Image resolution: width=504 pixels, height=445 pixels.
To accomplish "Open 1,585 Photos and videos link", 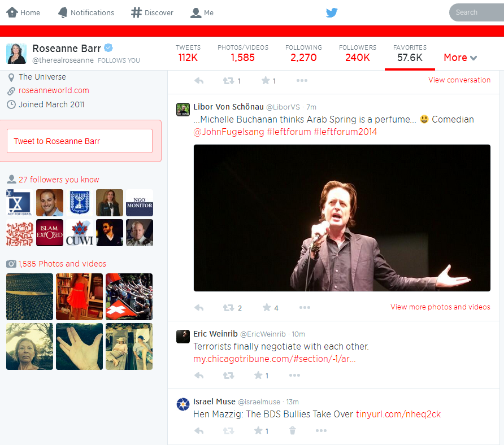I will (x=62, y=264).
